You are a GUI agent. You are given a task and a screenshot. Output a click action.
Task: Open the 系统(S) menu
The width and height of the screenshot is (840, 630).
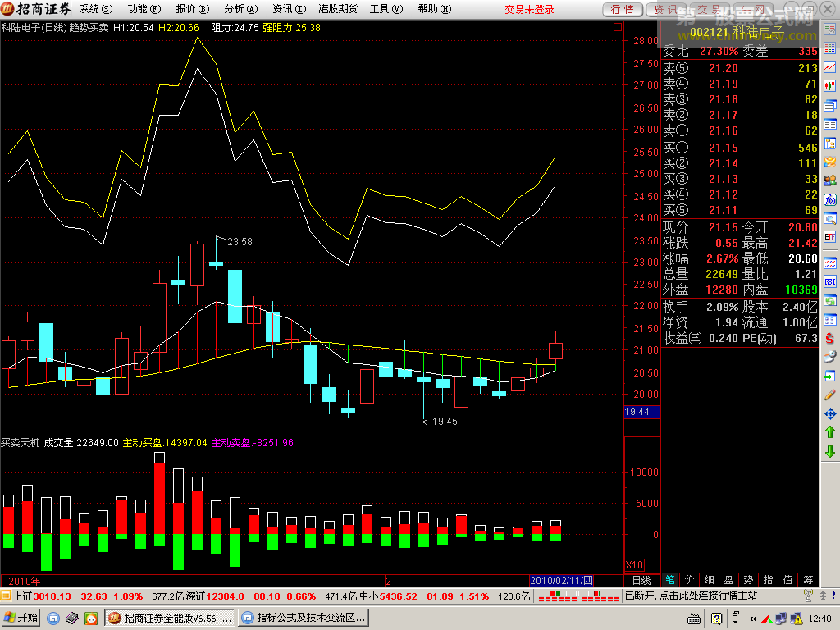pyautogui.click(x=96, y=9)
